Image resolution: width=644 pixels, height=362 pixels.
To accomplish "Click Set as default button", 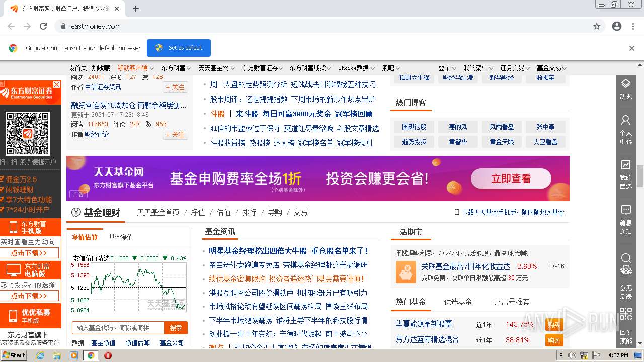I will coord(179,48).
